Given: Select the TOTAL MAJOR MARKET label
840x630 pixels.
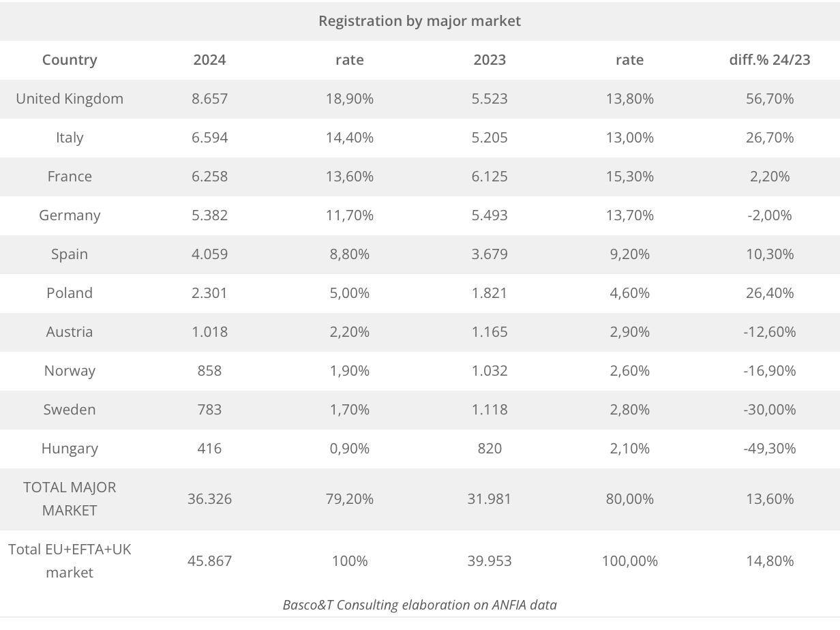Looking at the screenshot, I should [x=70, y=498].
